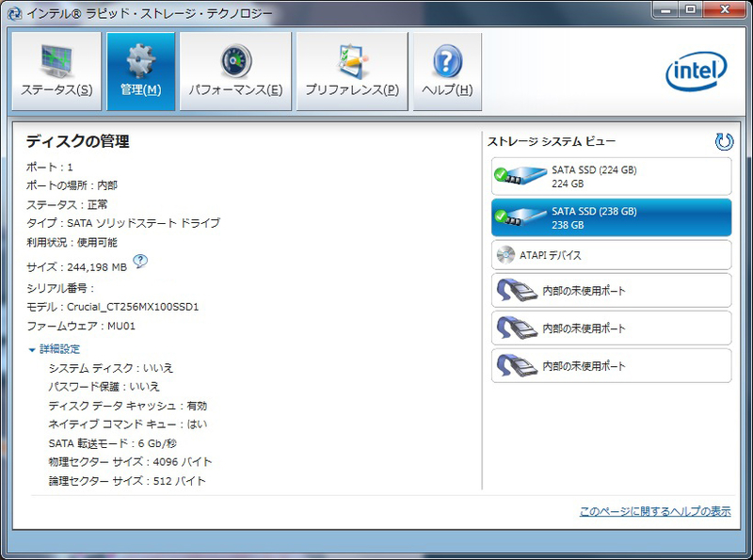The height and width of the screenshot is (560, 753).
Task: Click the 物理セクター サイズ：4096 バイト text
Action: click(x=130, y=462)
